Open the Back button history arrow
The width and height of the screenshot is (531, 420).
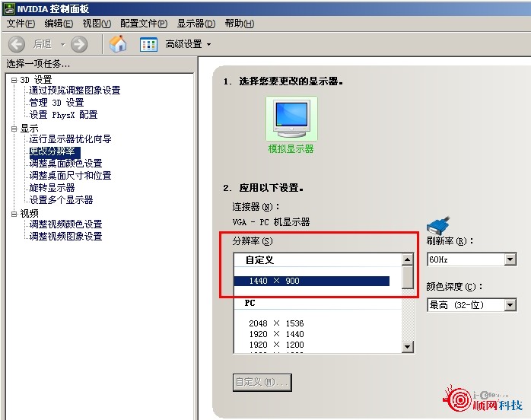(x=62, y=44)
